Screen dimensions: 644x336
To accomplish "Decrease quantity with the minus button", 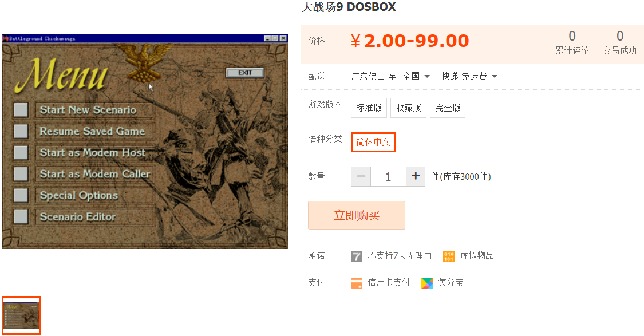I will (361, 177).
